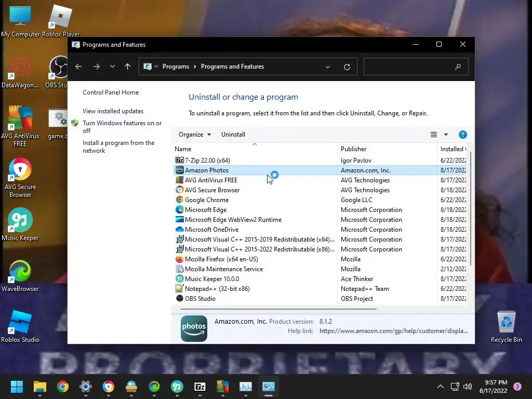Screen dimensions: 532x399
Task: Click the horizontal scrollbar below list
Action: pos(278,309)
